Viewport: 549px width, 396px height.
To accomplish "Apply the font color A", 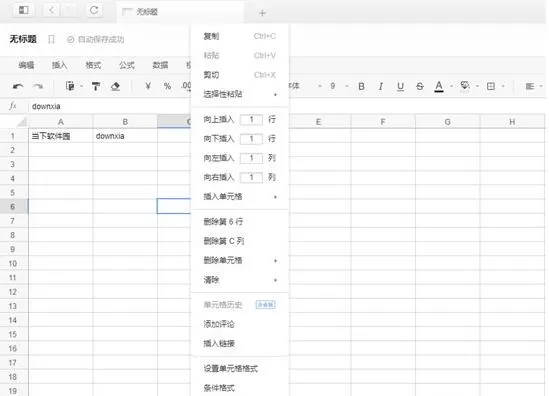I will pyautogui.click(x=439, y=86).
